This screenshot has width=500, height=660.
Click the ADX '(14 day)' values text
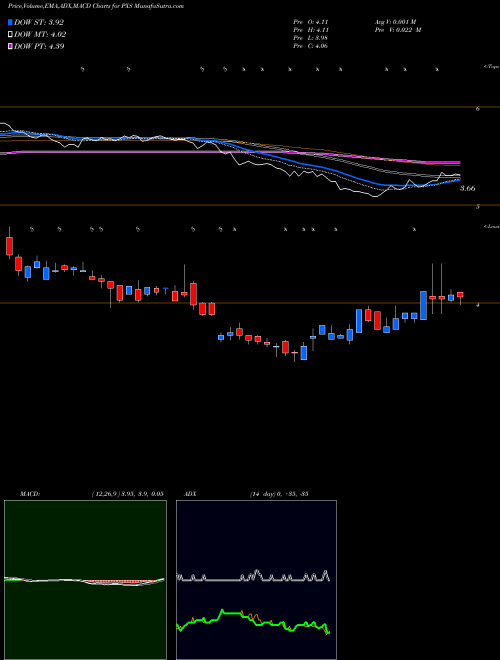coord(279,494)
